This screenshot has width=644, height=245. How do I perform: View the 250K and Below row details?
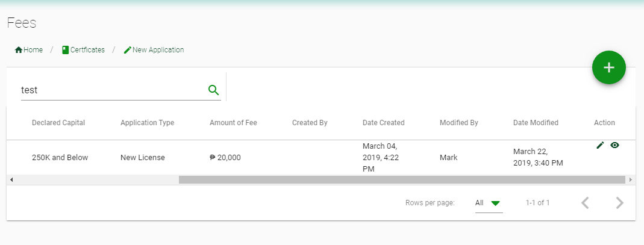pyautogui.click(x=614, y=145)
